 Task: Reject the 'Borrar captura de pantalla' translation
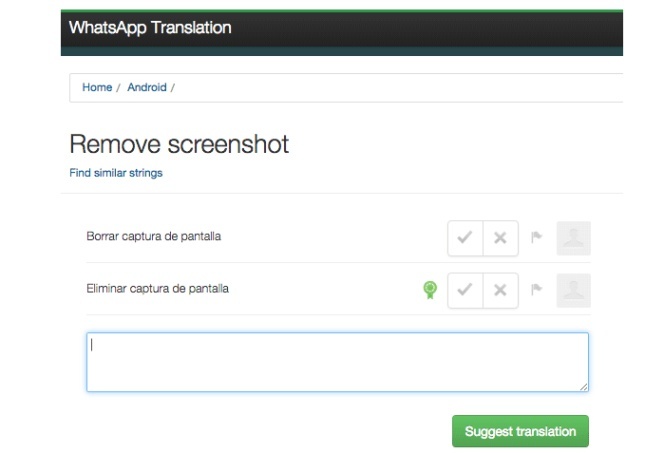coord(500,238)
